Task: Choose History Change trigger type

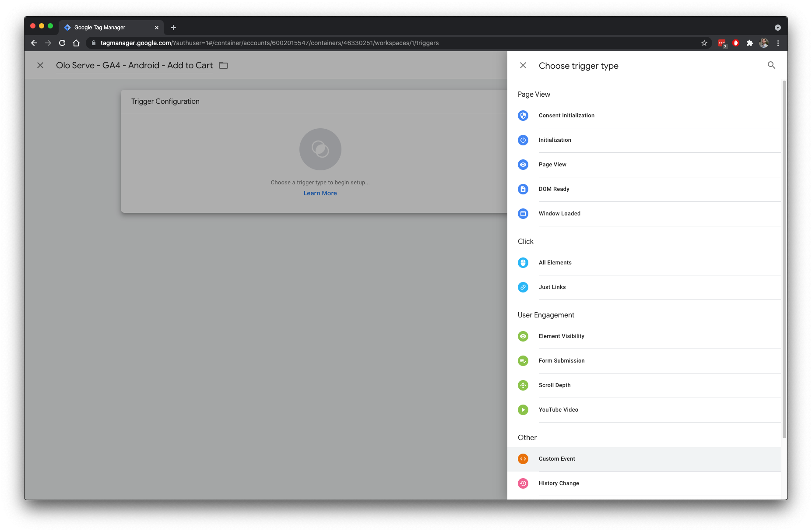Action: (x=644, y=483)
